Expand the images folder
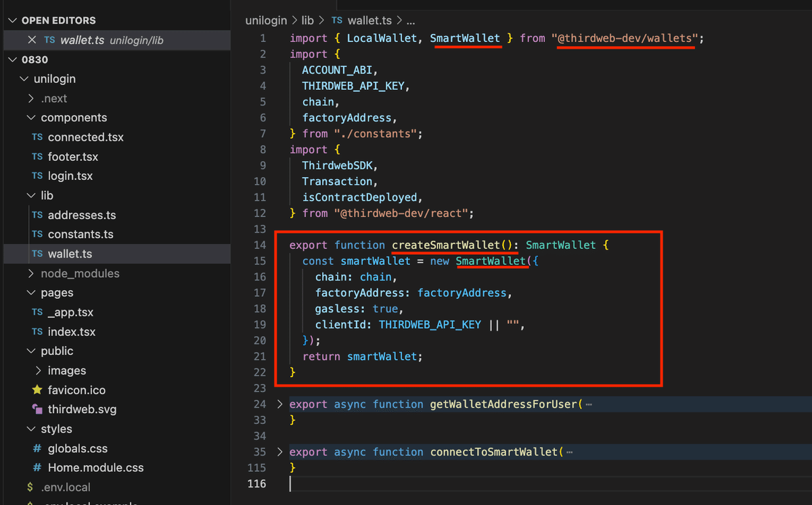812x505 pixels. pyautogui.click(x=39, y=370)
